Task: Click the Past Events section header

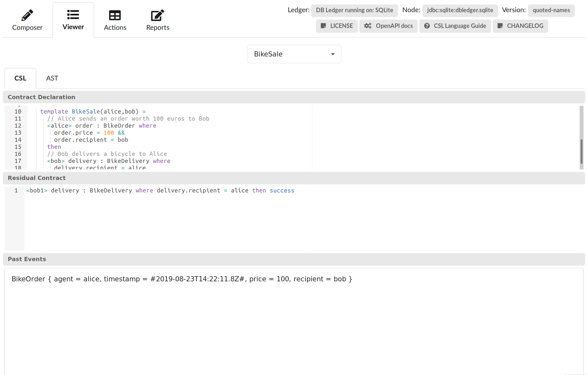Action: pos(27,259)
